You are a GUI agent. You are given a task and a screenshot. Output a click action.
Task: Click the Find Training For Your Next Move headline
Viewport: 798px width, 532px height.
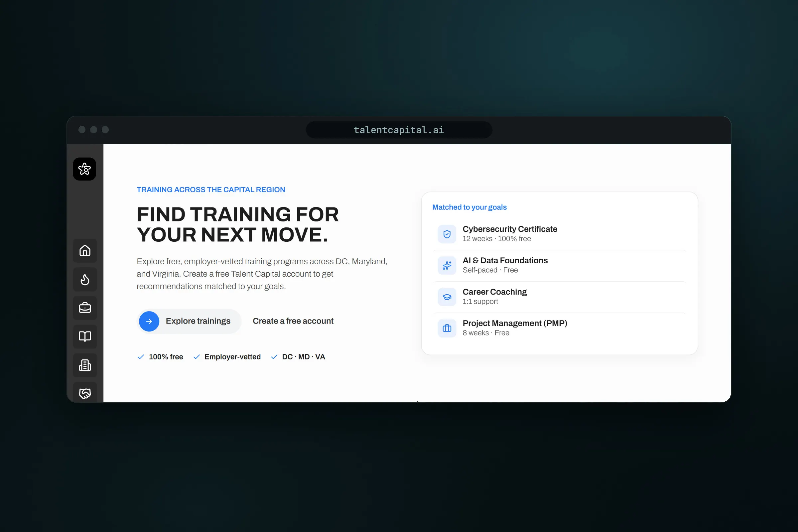pyautogui.click(x=238, y=225)
